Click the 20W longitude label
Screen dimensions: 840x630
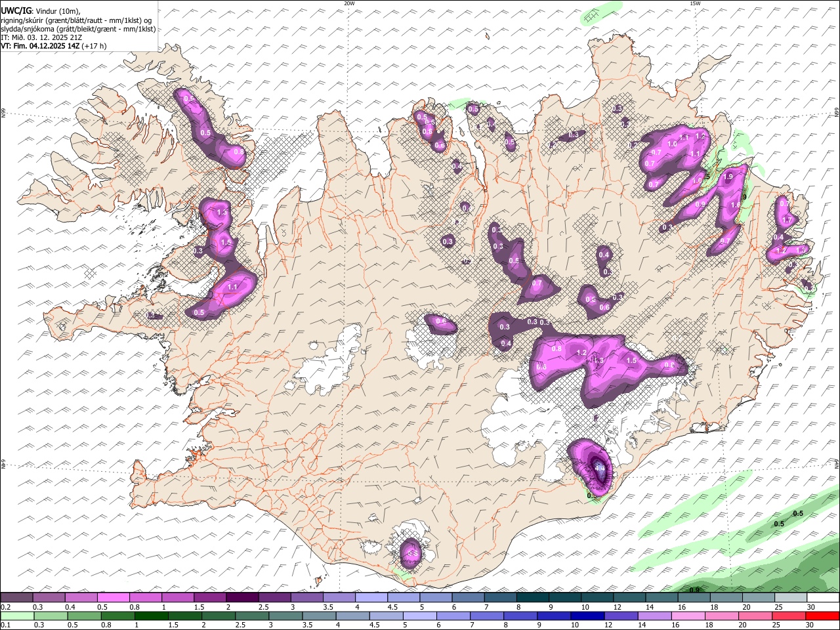pos(350,3)
